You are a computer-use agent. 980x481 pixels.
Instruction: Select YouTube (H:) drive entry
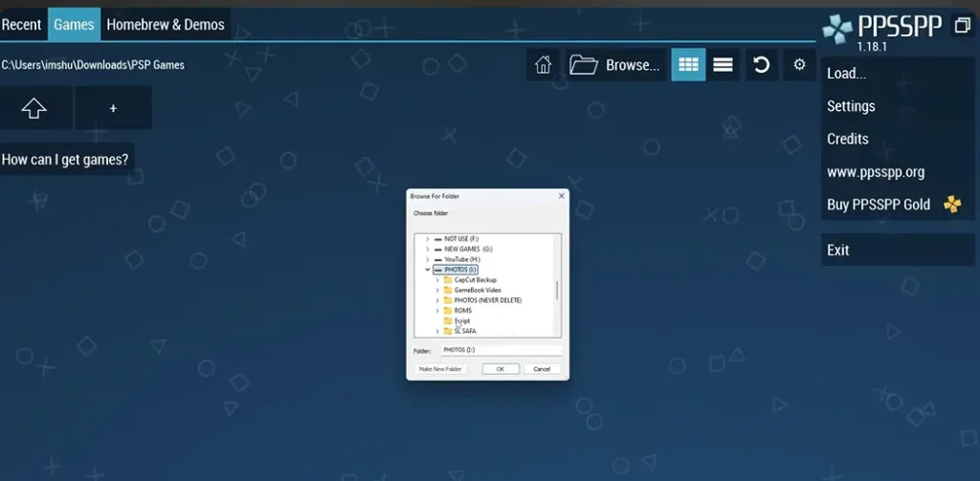[457, 259]
